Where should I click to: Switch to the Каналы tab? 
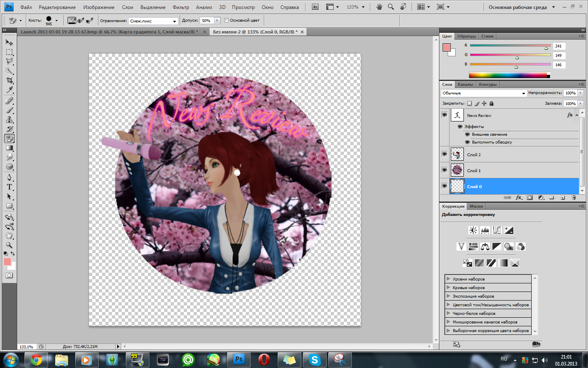(x=465, y=85)
